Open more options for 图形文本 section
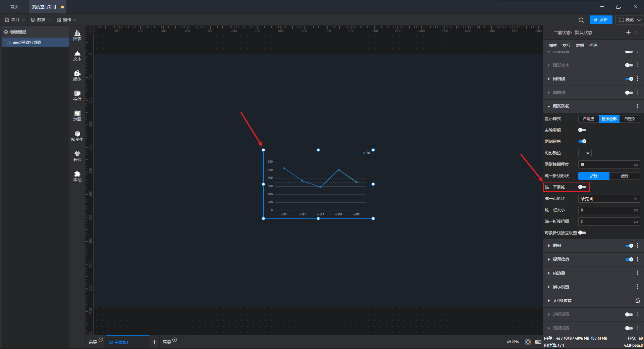This screenshot has height=349, width=644. coord(638,65)
